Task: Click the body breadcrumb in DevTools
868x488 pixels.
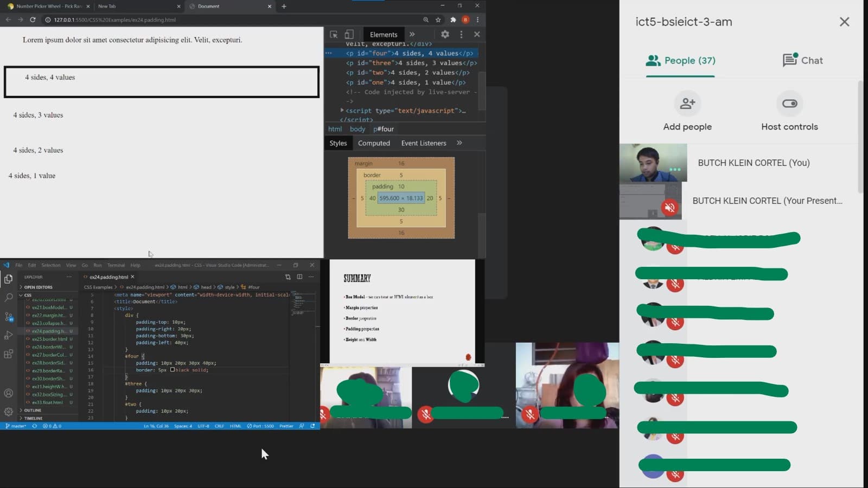Action: (358, 129)
